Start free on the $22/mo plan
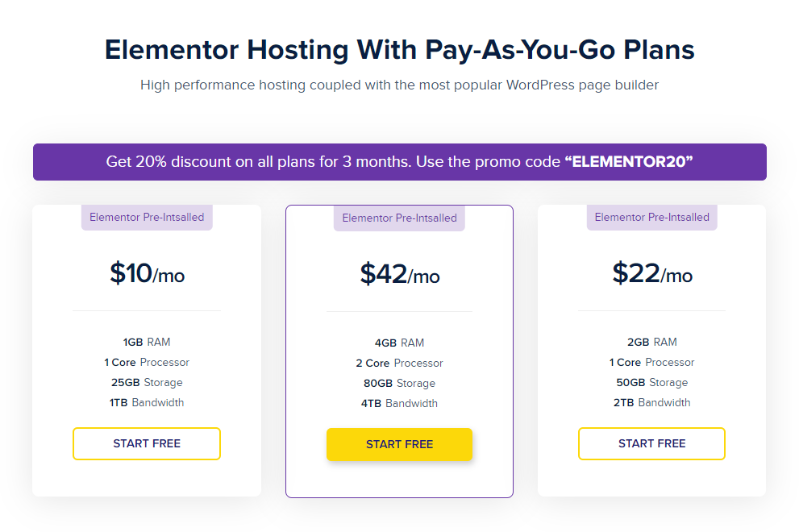 coord(651,443)
